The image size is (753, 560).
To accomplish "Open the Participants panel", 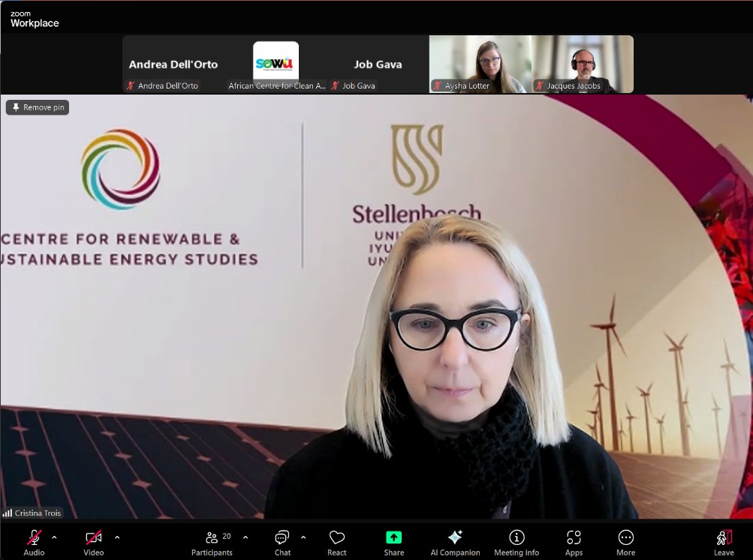I will (x=212, y=543).
